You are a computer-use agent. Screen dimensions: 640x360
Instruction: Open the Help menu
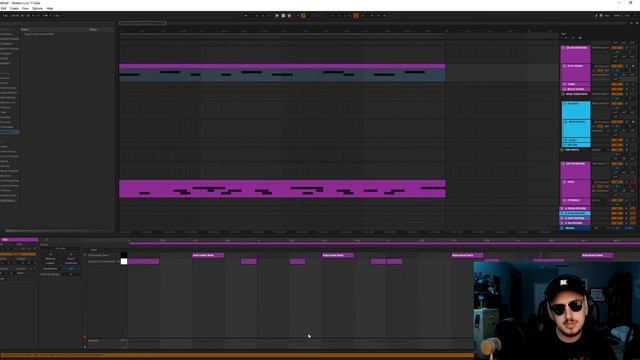pyautogui.click(x=49, y=8)
